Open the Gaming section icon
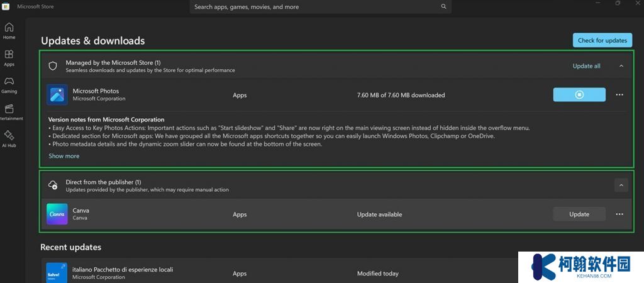 pyautogui.click(x=9, y=81)
